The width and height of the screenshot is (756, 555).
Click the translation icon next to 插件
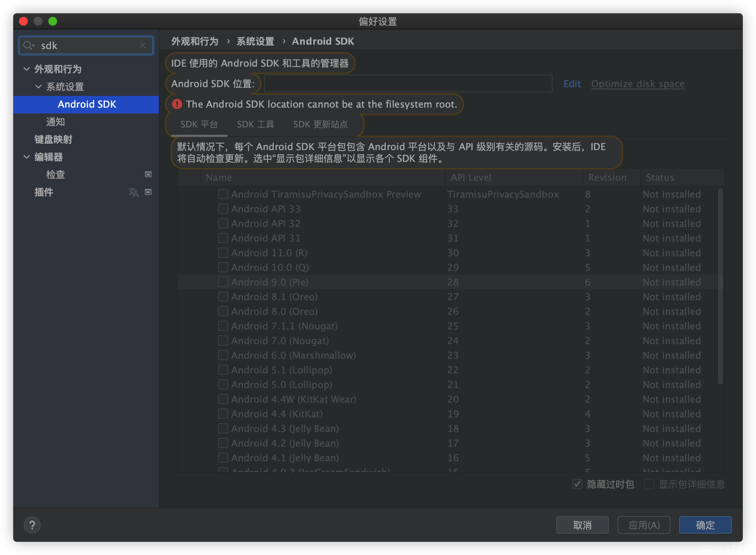click(134, 192)
